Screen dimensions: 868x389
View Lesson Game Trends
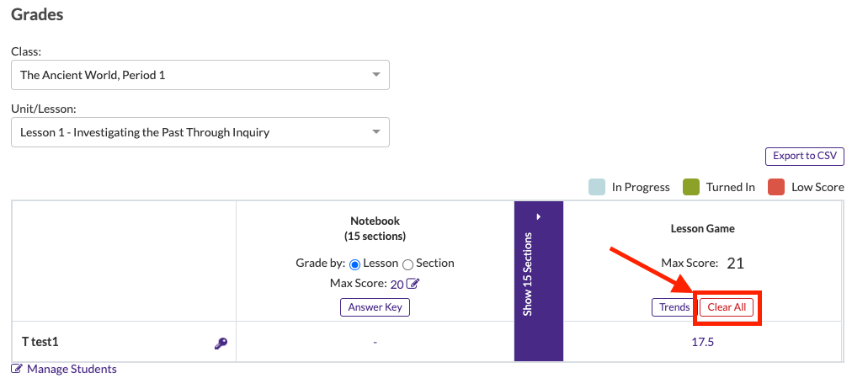(x=674, y=307)
